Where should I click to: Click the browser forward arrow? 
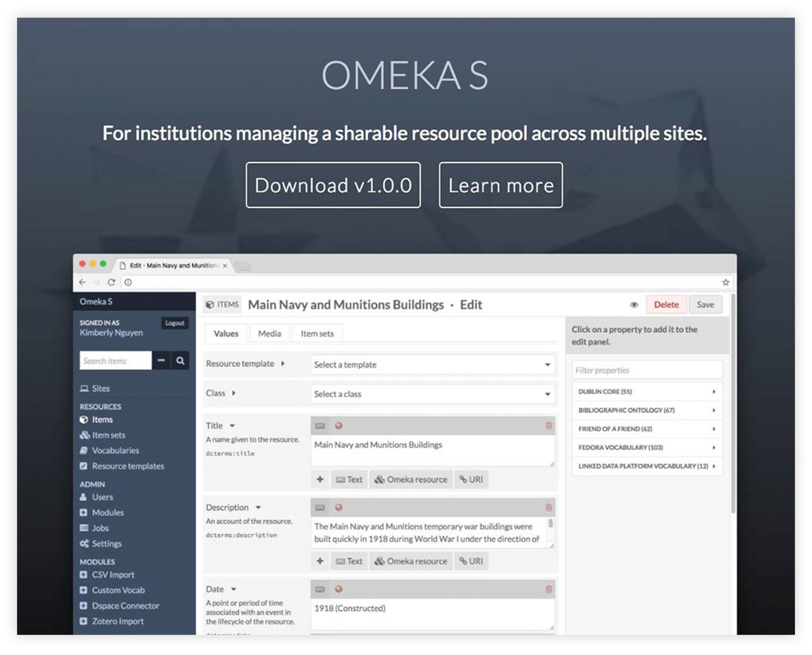97,282
